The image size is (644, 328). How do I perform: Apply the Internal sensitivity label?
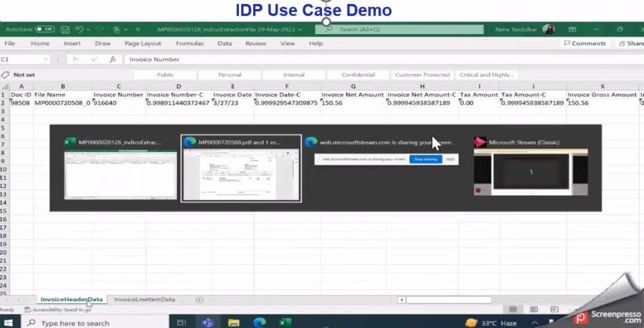point(294,75)
